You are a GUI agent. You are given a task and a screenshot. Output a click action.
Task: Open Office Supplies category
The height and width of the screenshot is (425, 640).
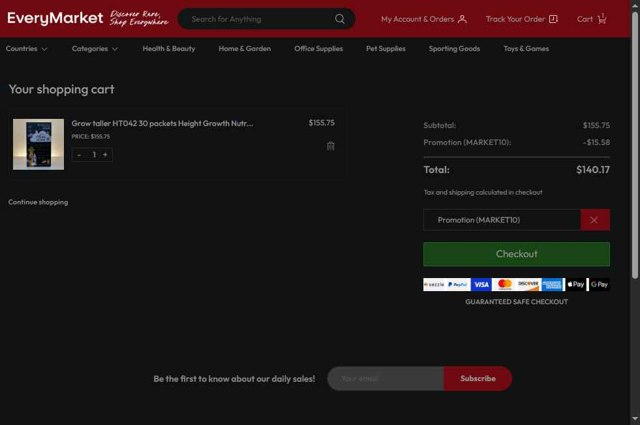pos(318,49)
